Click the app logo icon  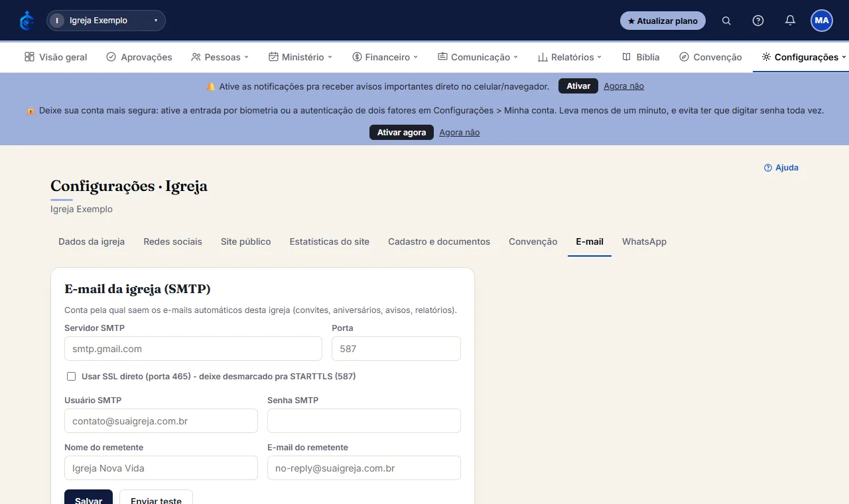pos(27,21)
